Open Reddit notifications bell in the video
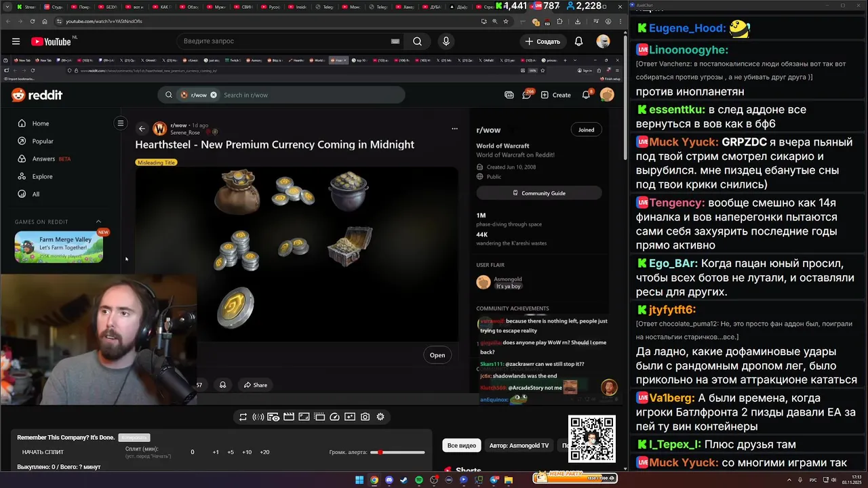 pos(587,95)
